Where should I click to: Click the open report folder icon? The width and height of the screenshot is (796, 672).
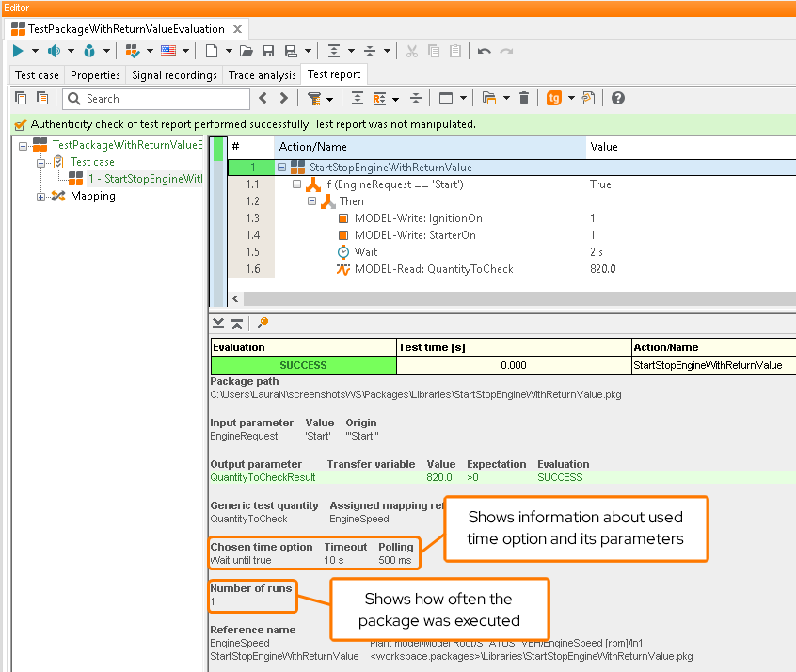pos(489,98)
